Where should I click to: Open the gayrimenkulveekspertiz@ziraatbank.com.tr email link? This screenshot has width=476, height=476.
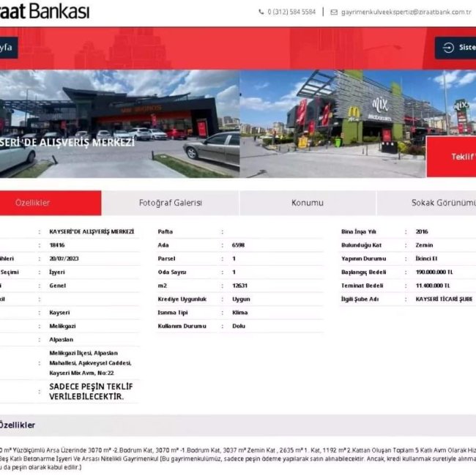pyautogui.click(x=405, y=12)
